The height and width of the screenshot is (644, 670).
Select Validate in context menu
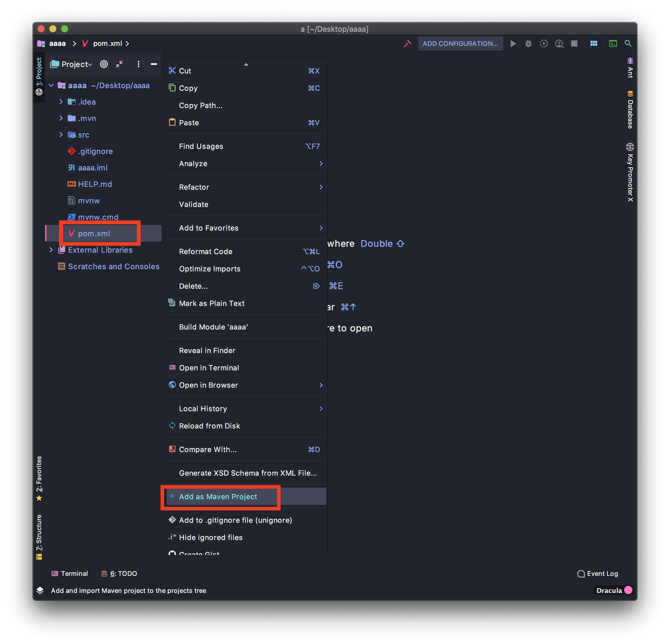point(246,204)
